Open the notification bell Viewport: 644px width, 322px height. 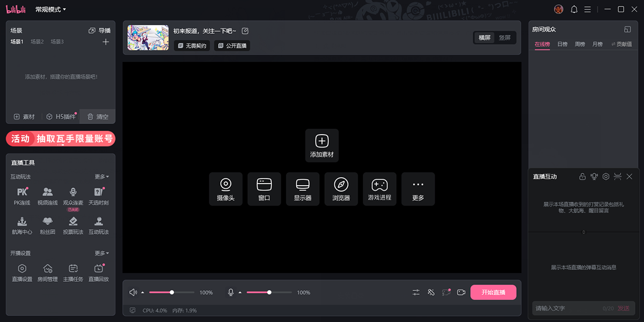574,9
